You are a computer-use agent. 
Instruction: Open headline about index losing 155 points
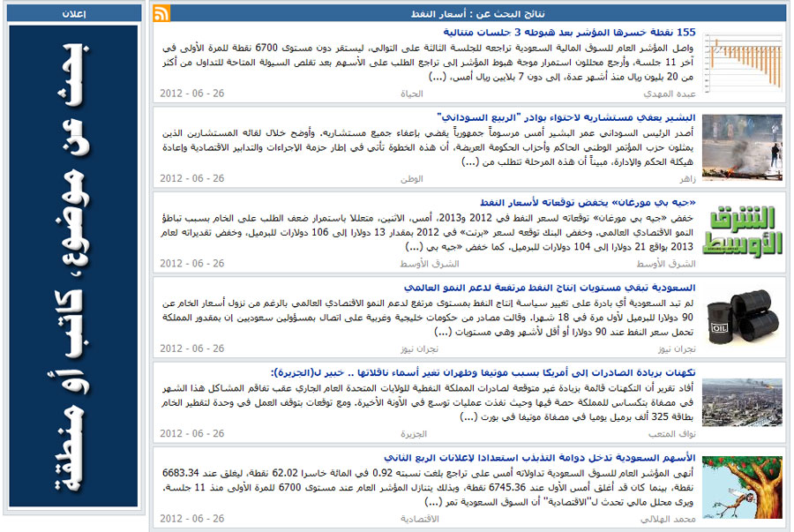tap(569, 33)
